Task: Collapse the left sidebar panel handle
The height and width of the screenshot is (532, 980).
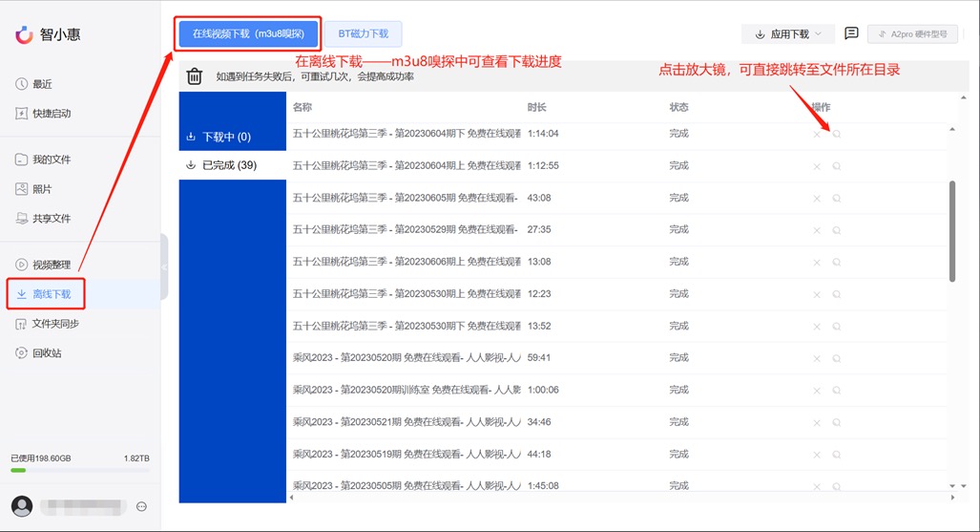Action: (164, 267)
